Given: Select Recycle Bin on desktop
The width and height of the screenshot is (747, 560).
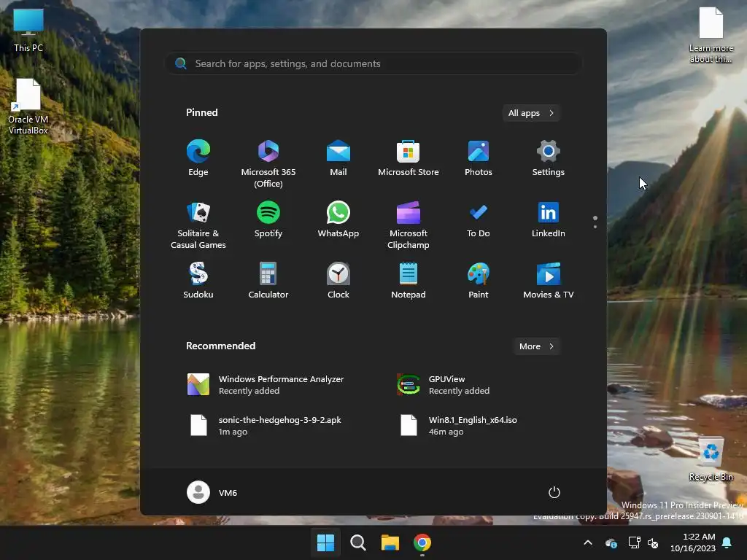Looking at the screenshot, I should (x=711, y=459).
